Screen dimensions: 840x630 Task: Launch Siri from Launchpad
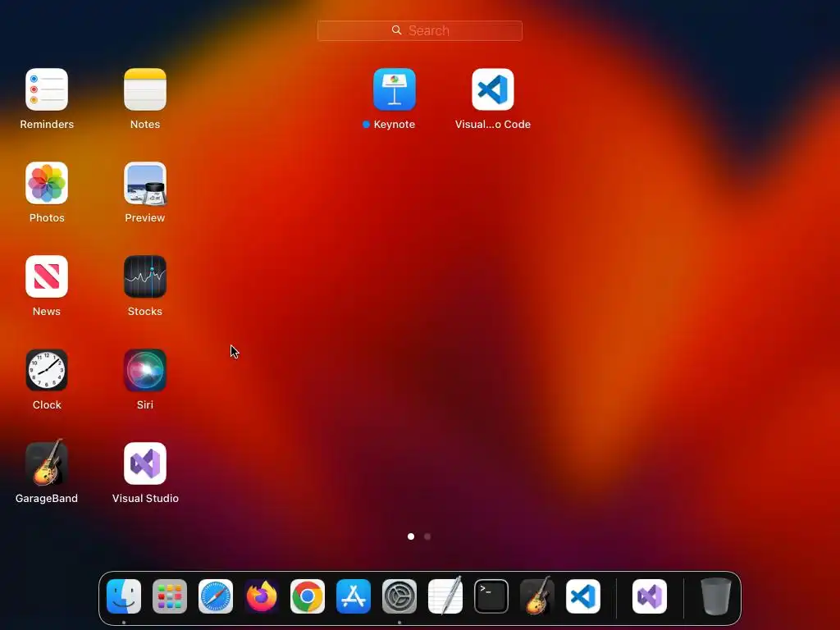[x=145, y=370]
